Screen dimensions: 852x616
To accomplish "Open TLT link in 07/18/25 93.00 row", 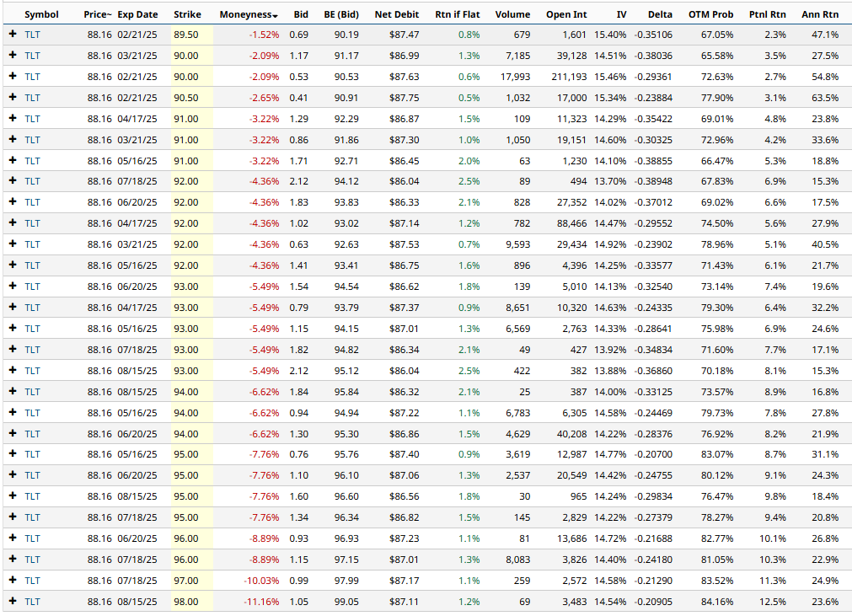I will 32,350.
